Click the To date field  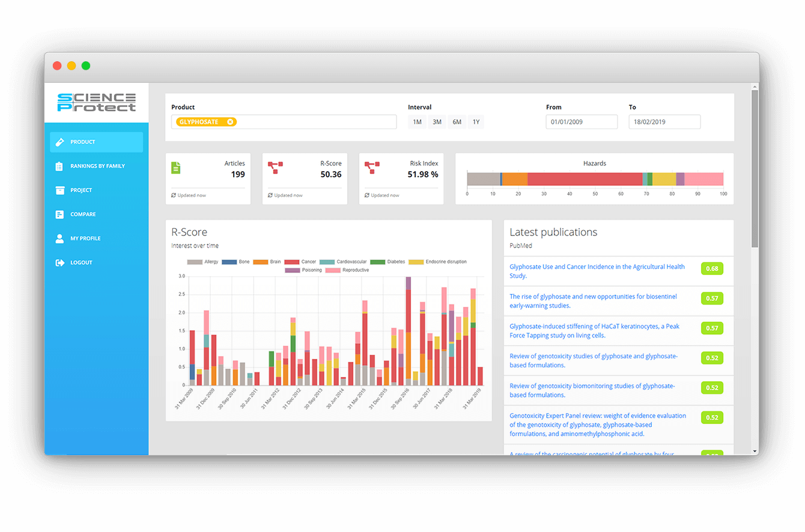coord(664,122)
